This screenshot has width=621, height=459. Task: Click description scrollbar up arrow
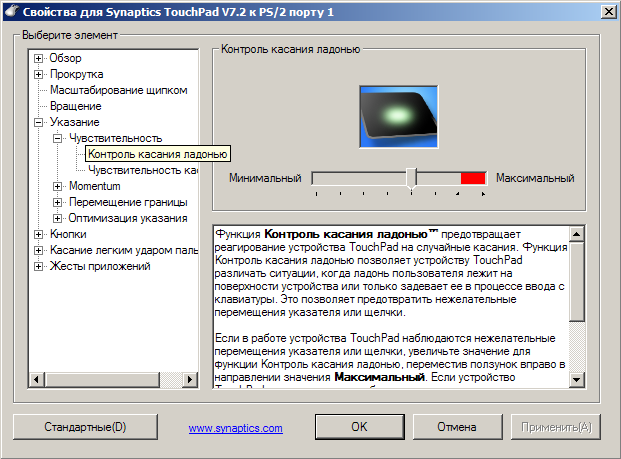pyautogui.click(x=577, y=234)
